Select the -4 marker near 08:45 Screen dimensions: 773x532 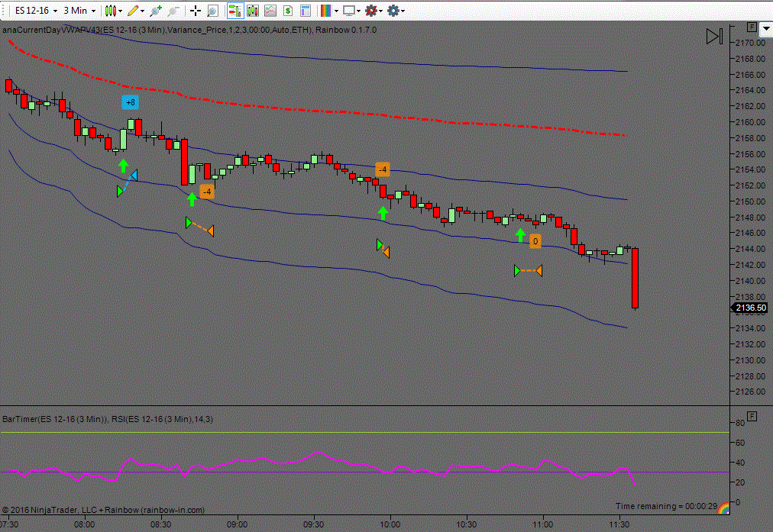pos(207,192)
